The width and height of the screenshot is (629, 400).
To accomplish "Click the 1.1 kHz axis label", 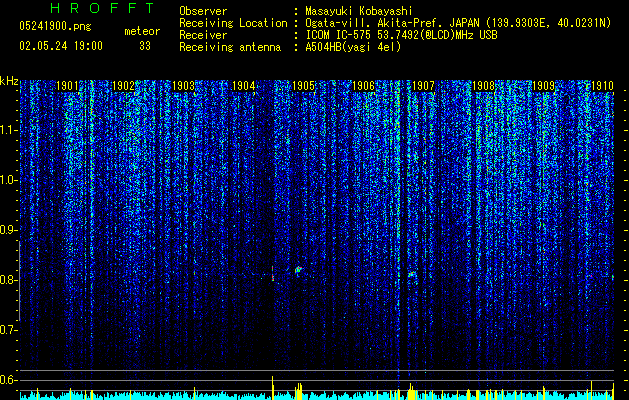I will coord(9,130).
